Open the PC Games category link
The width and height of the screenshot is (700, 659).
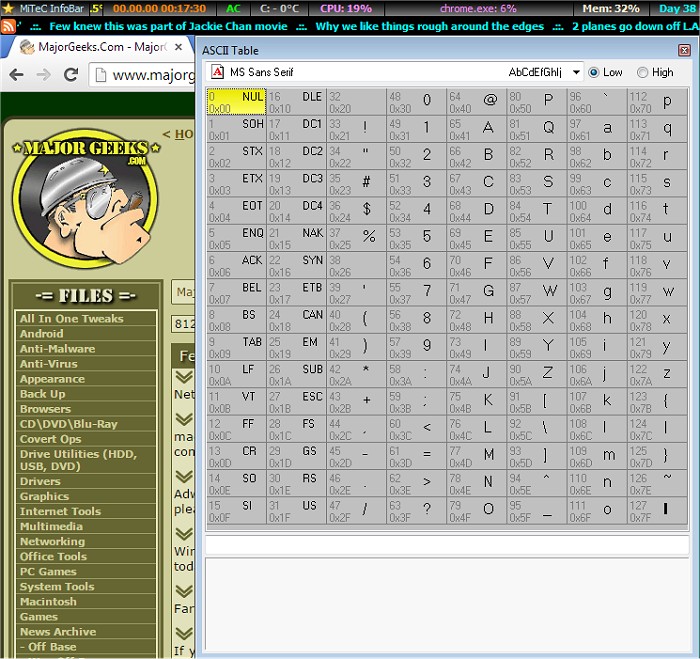pos(48,571)
